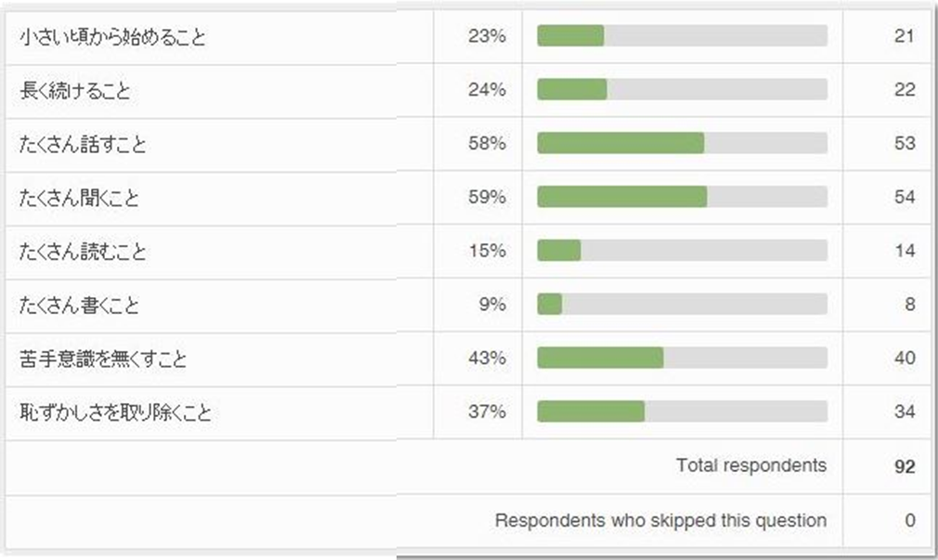Viewport: 938px width, 560px height.
Task: Click the 23% percentage value
Action: 488,37
